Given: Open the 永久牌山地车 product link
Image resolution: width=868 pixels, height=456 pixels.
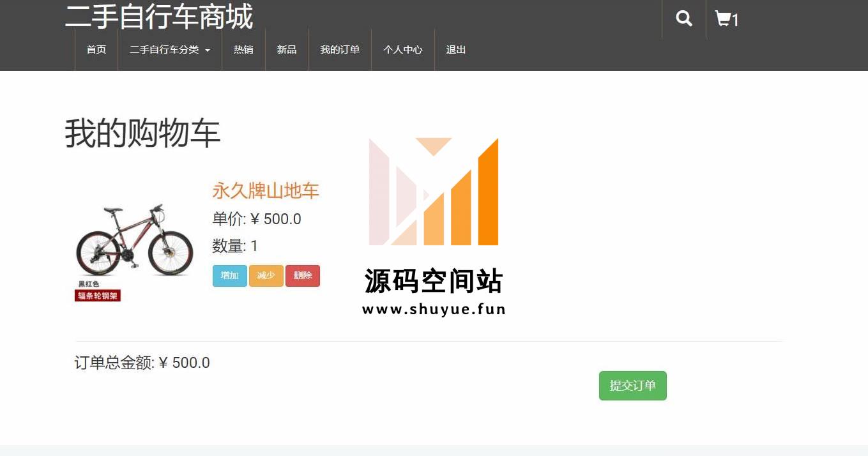Looking at the screenshot, I should tap(266, 190).
